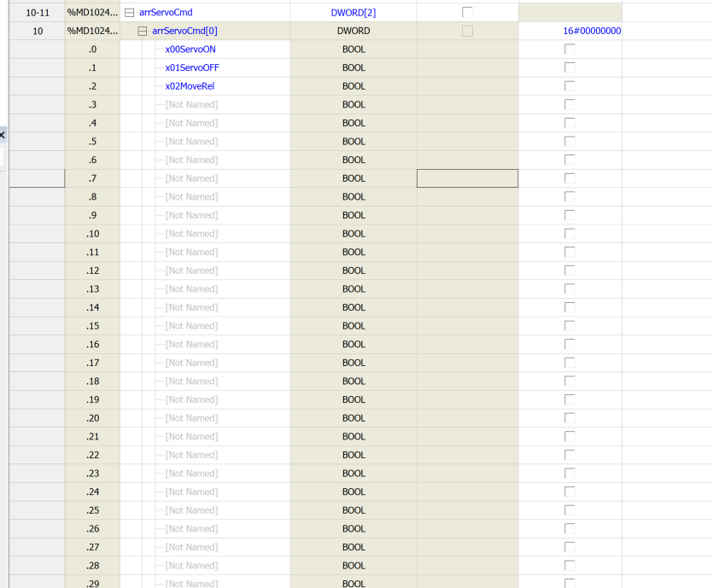Enable the x00ServoON bit value checkbox
The height and width of the screenshot is (588, 713).
570,49
